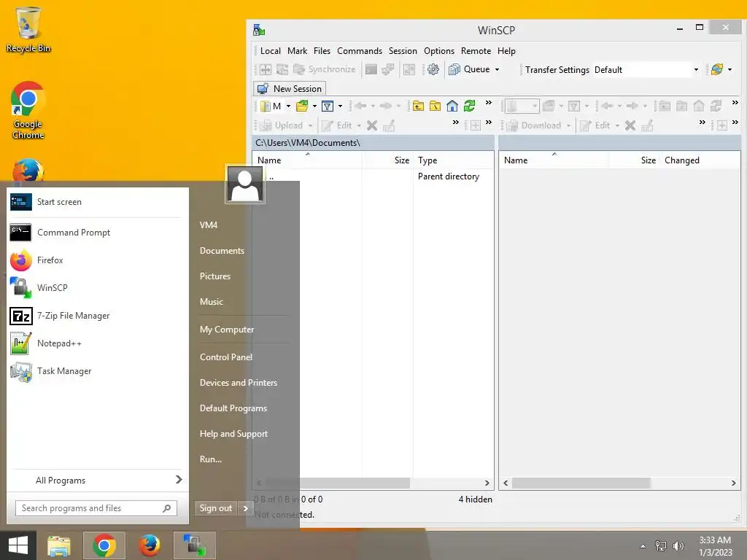
Task: Open Devices and Printers from Start menu
Action: [239, 383]
